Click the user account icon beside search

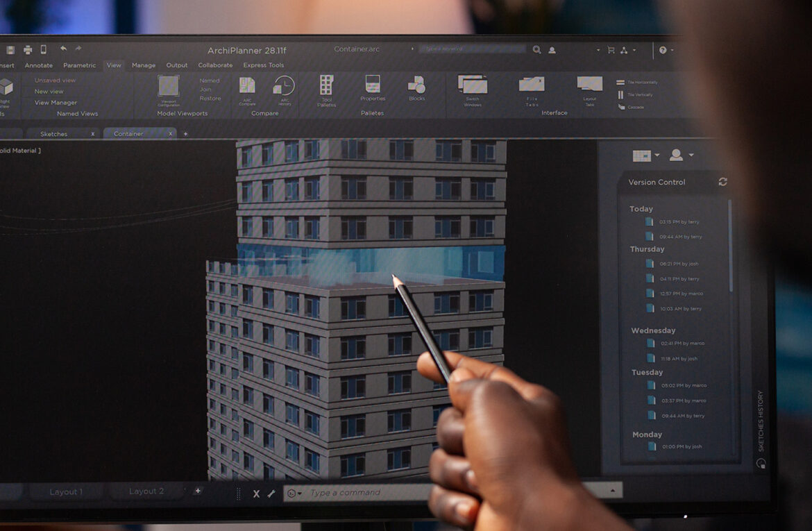tap(552, 50)
